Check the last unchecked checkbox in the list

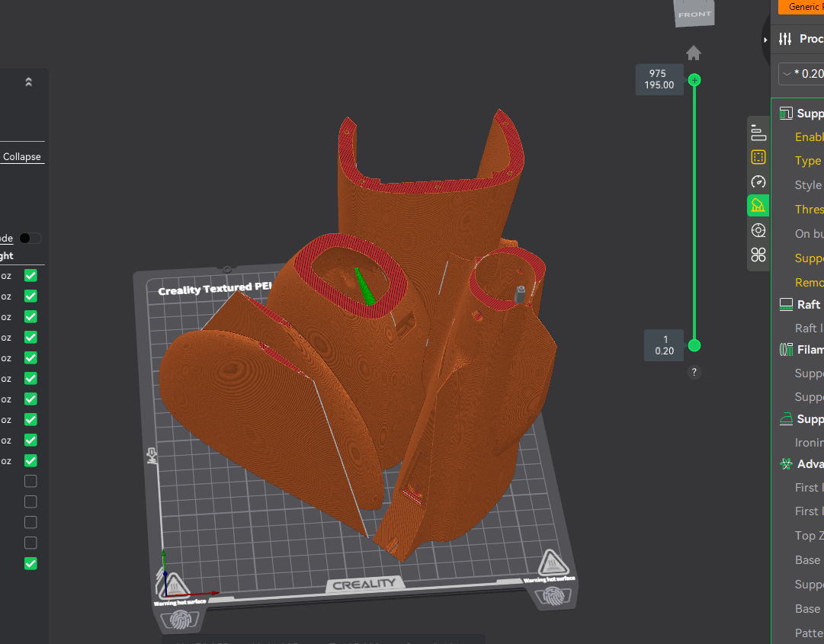pyautogui.click(x=30, y=543)
